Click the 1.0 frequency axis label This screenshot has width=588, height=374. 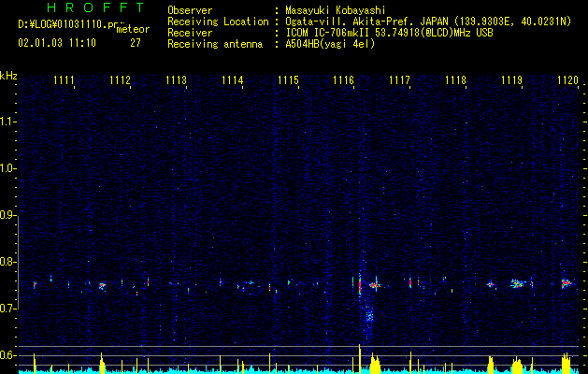click(7, 168)
